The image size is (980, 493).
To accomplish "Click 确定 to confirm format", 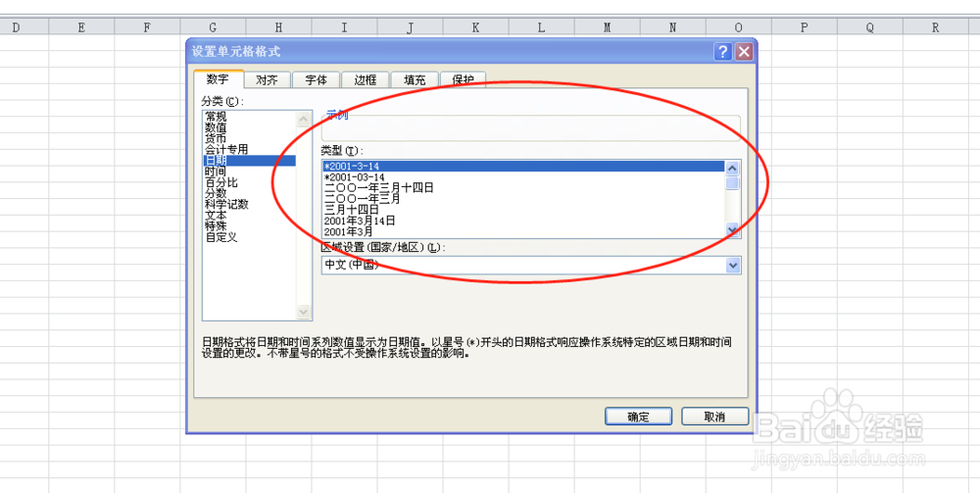I will coord(638,417).
